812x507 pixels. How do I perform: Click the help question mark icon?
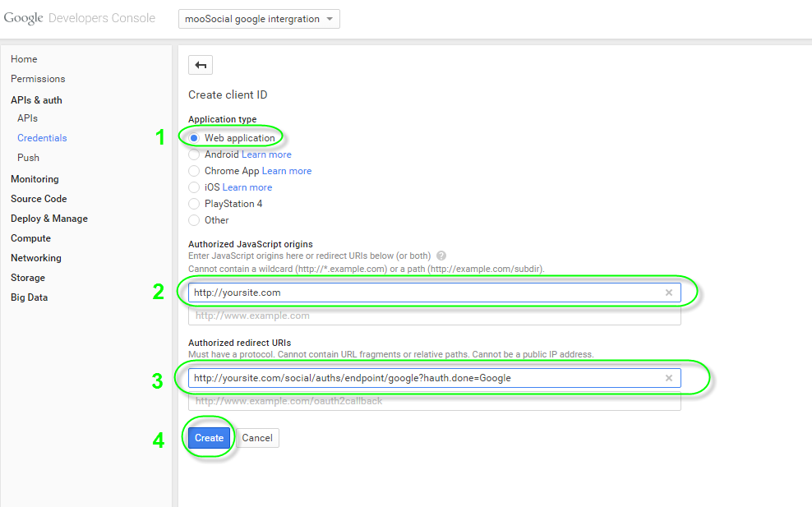coord(441,256)
